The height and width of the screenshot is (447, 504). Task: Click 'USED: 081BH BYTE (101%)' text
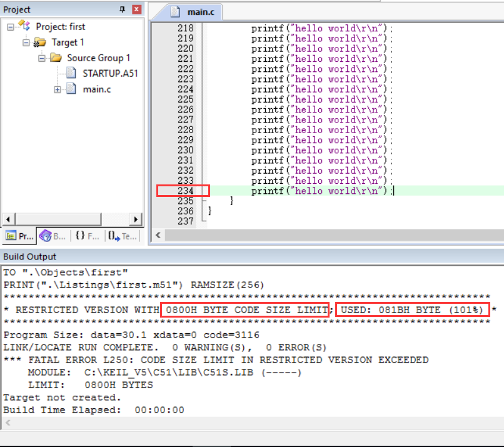(x=411, y=310)
